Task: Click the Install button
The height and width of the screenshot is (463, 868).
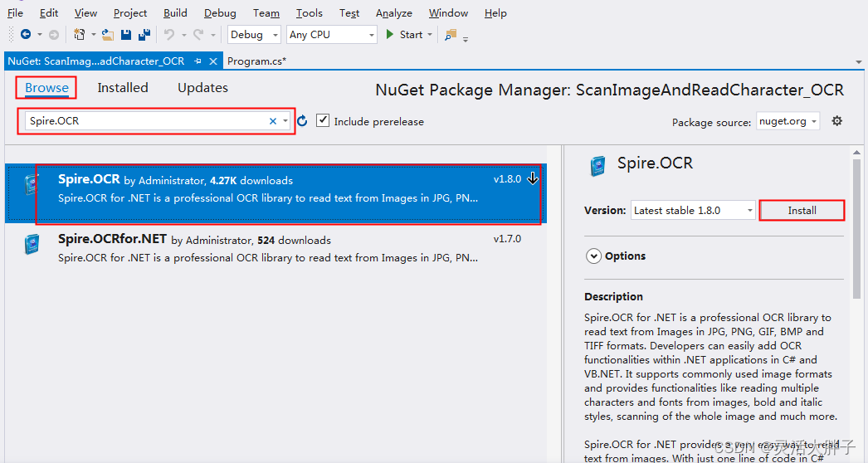Action: click(x=802, y=211)
